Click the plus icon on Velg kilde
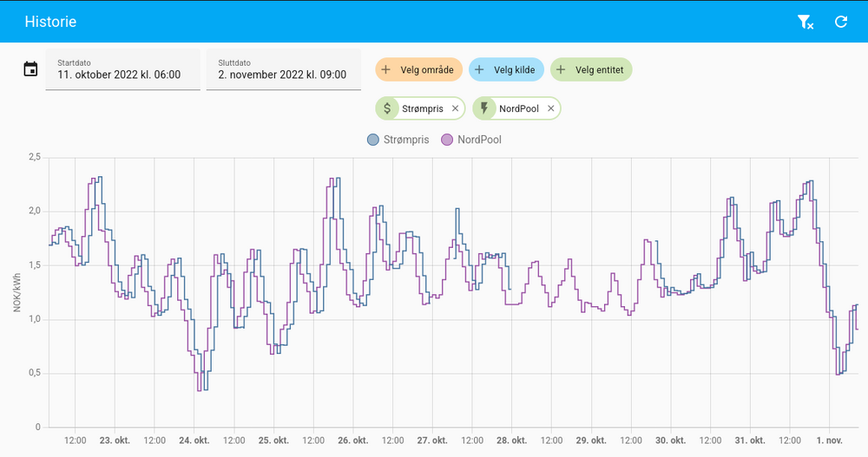 click(x=479, y=69)
